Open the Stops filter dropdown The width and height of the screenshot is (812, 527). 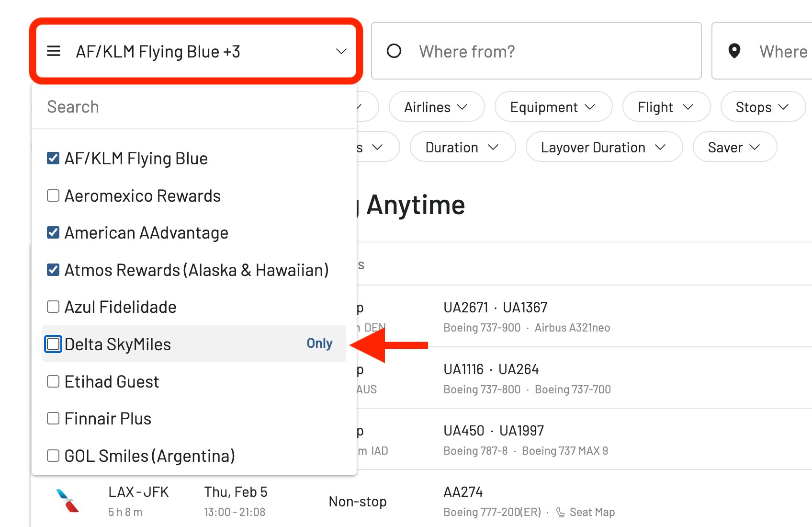[x=762, y=107]
